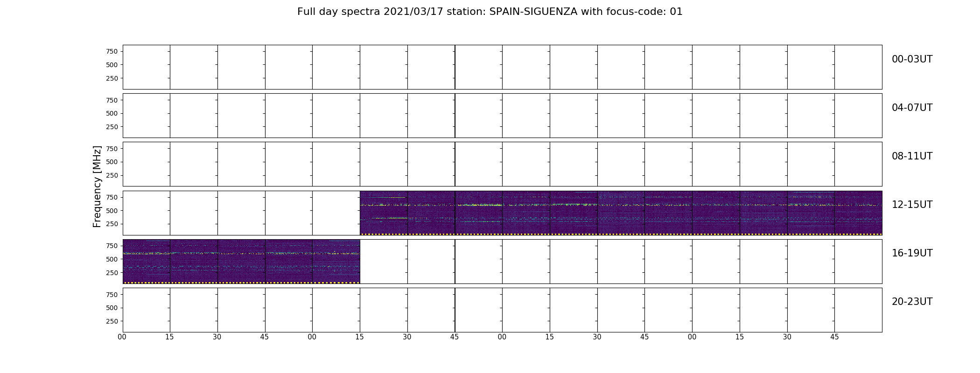Click the 250 tick label in 00-03UT row
Viewport: 980px width, 373px height.
[x=112, y=78]
